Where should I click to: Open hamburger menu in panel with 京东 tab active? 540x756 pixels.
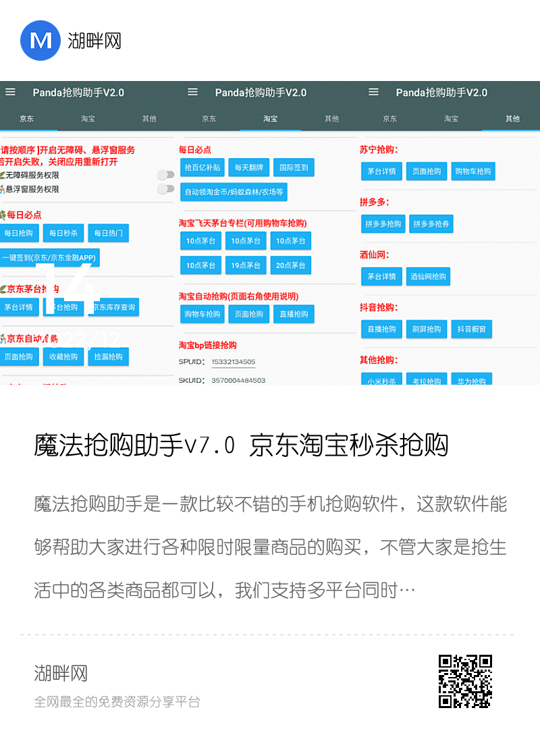[10, 92]
